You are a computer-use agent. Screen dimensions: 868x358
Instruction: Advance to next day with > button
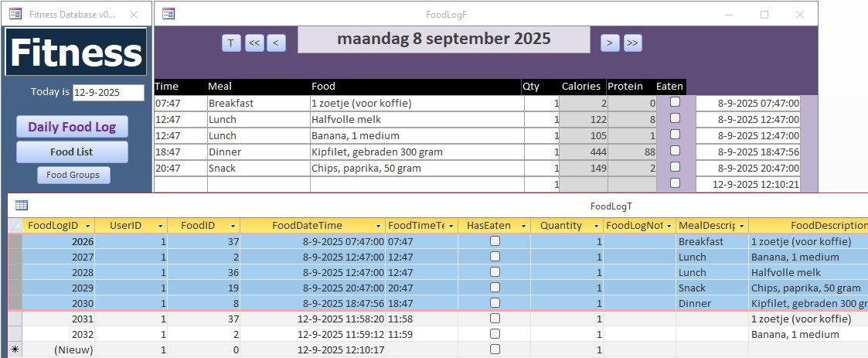(x=611, y=43)
